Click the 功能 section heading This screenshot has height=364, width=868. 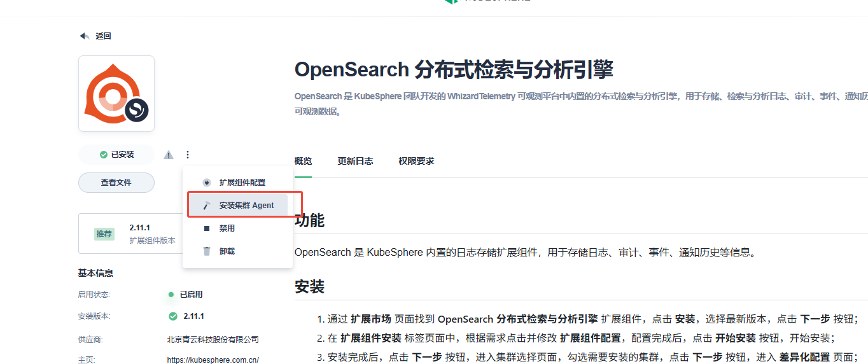click(309, 221)
